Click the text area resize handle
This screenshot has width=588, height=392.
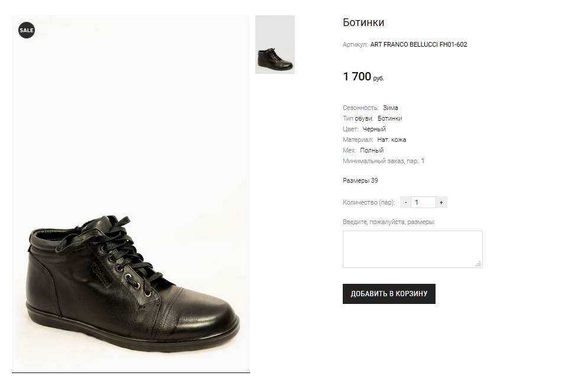479,264
